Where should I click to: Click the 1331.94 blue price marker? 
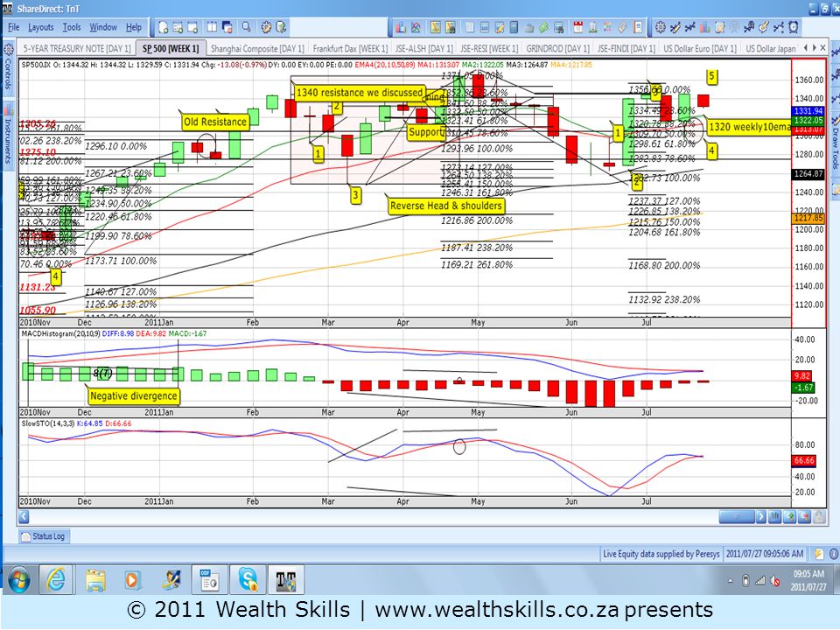click(808, 111)
